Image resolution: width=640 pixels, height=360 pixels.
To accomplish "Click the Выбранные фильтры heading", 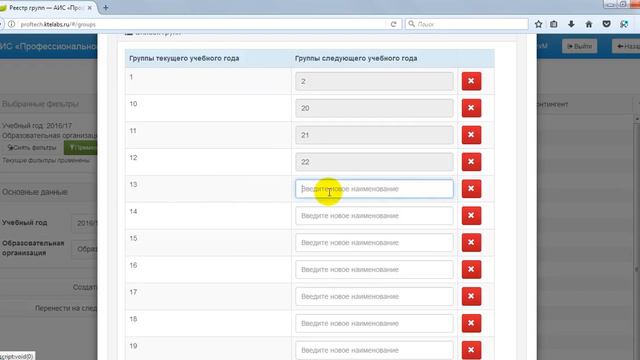I will [x=40, y=104].
